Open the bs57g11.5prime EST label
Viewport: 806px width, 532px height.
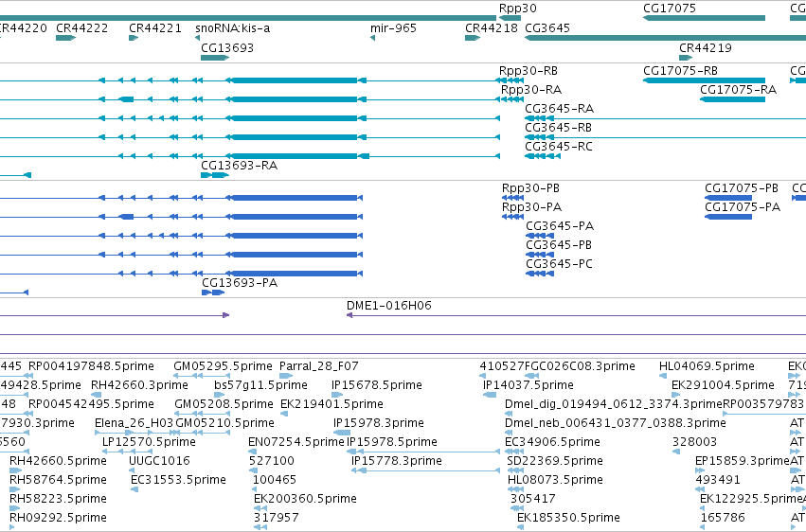click(x=260, y=385)
